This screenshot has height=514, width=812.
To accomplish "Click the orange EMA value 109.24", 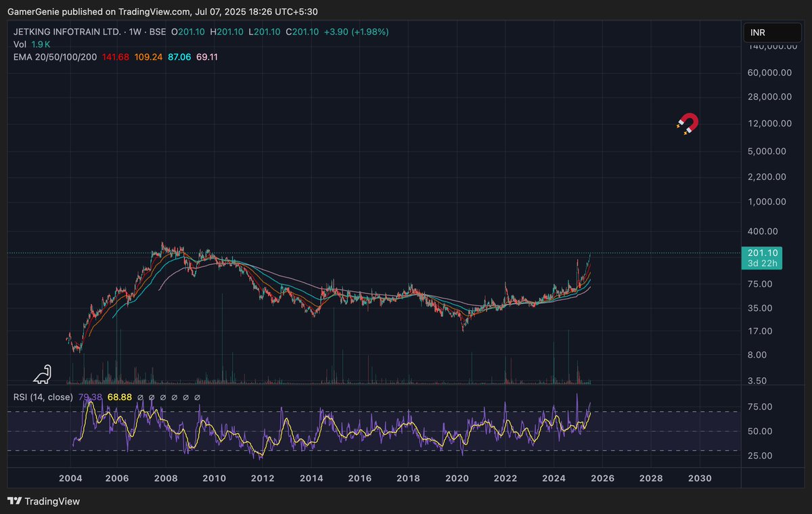I will 148,57.
